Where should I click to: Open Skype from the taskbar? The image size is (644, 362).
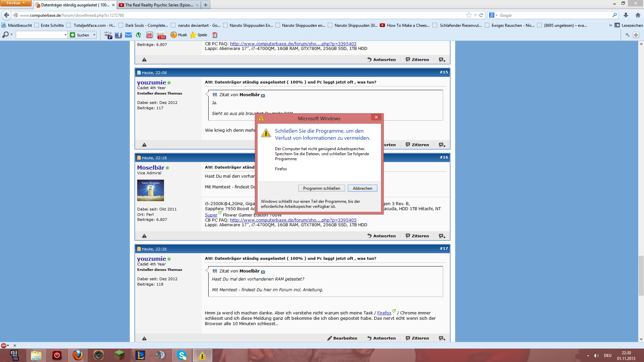click(182, 355)
